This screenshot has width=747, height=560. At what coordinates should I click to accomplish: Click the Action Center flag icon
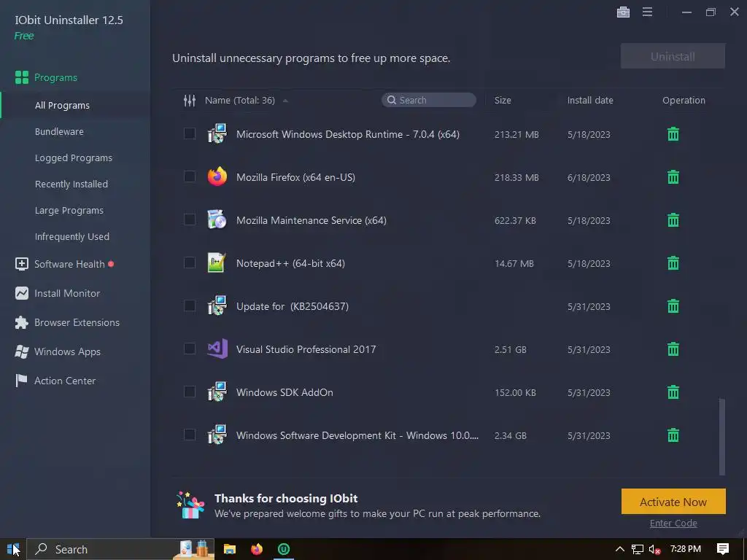(x=21, y=381)
